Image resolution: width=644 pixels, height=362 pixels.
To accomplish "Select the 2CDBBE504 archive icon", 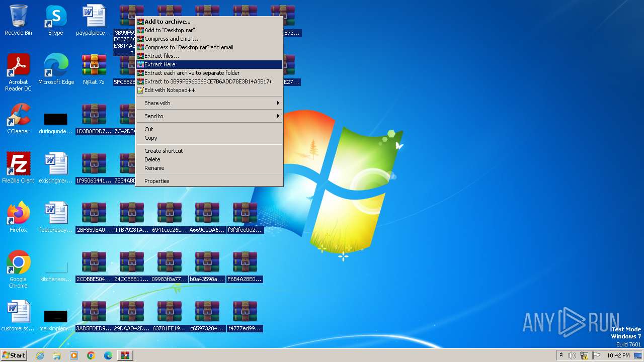I will (x=94, y=267).
